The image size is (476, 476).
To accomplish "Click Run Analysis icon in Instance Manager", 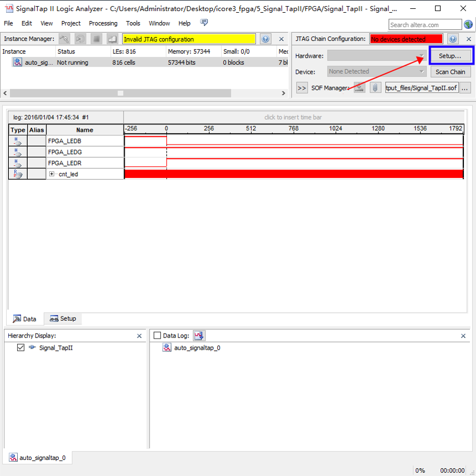I will (64, 39).
